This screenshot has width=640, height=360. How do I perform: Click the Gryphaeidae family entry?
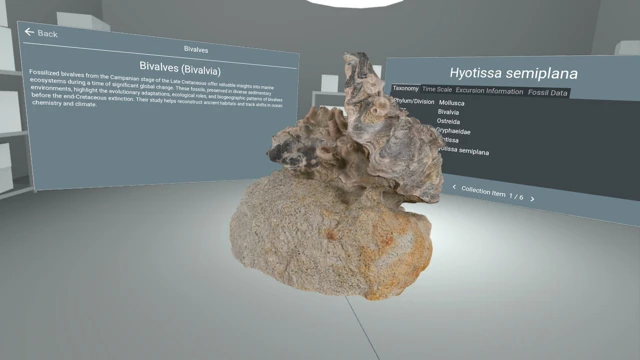tap(453, 131)
